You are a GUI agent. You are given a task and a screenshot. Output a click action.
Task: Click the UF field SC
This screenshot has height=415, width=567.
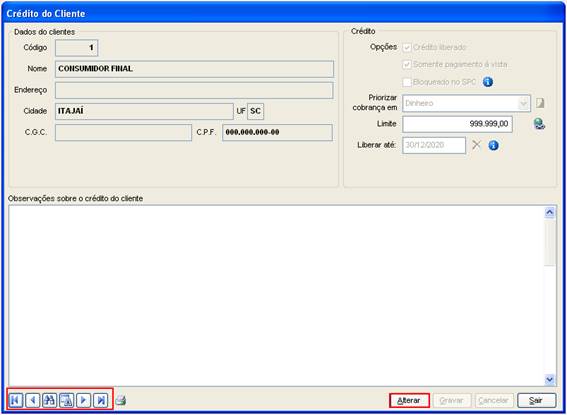256,111
